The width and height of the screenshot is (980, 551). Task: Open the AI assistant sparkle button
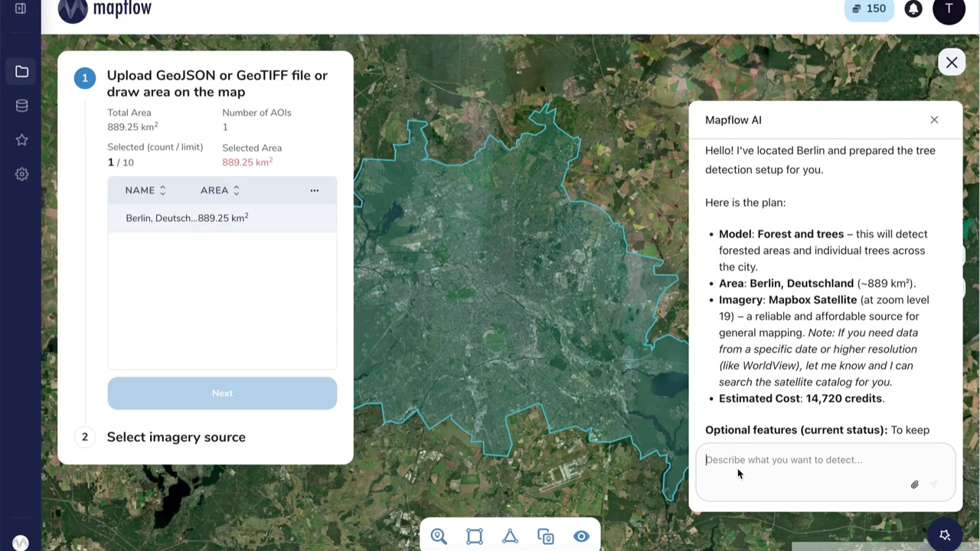click(x=945, y=535)
